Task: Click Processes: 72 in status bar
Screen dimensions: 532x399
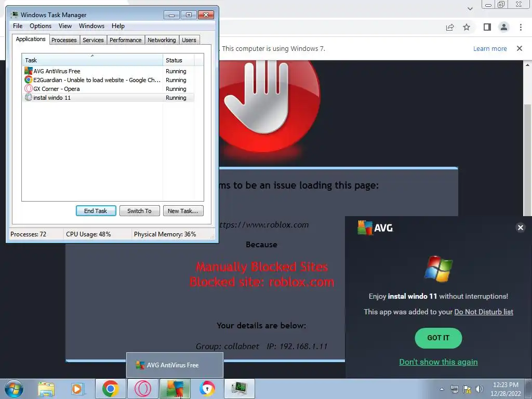Action: [28, 234]
